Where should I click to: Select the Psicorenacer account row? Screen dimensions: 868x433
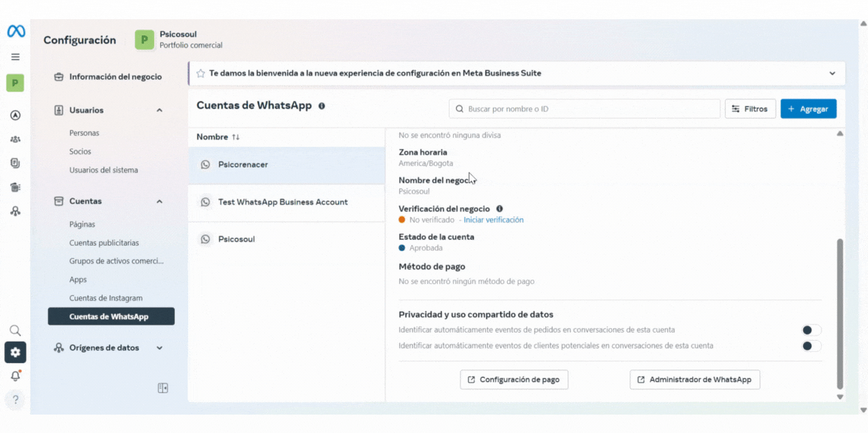[x=286, y=164]
